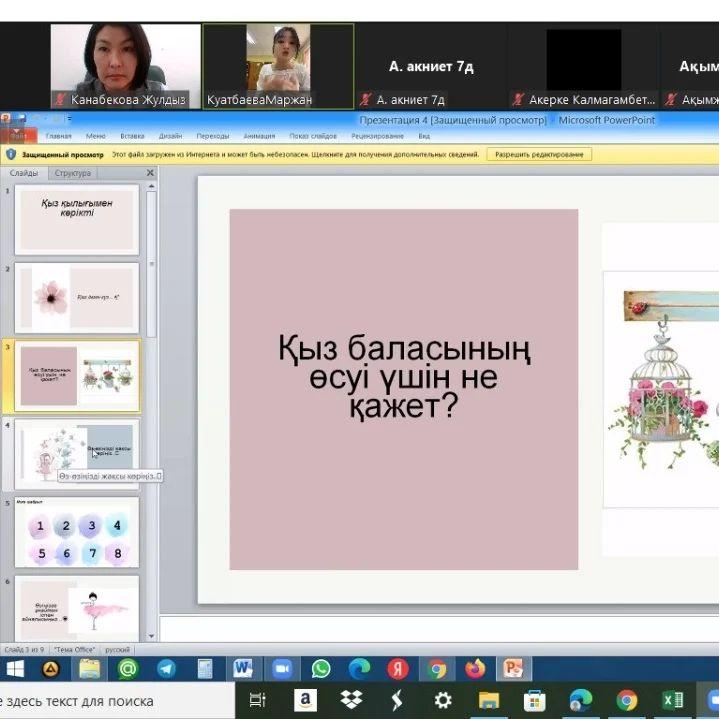Open the Mail.ru Agent taskbar icon
The image size is (719, 719).
tap(128, 669)
